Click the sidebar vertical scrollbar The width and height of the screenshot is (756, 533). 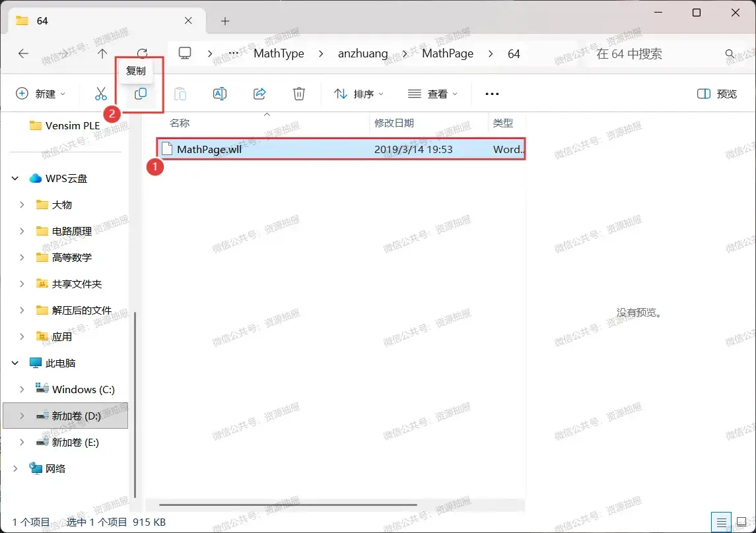coord(135,404)
